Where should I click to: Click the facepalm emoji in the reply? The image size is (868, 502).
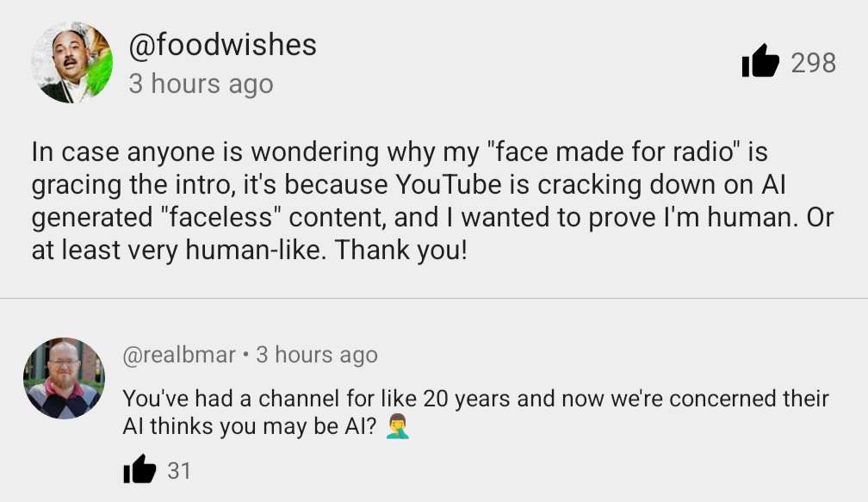pos(398,426)
